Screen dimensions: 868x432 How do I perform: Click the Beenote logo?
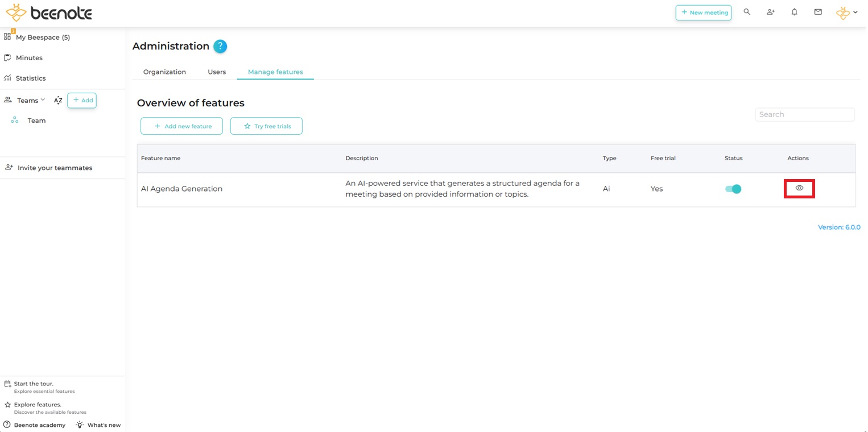pyautogui.click(x=48, y=13)
